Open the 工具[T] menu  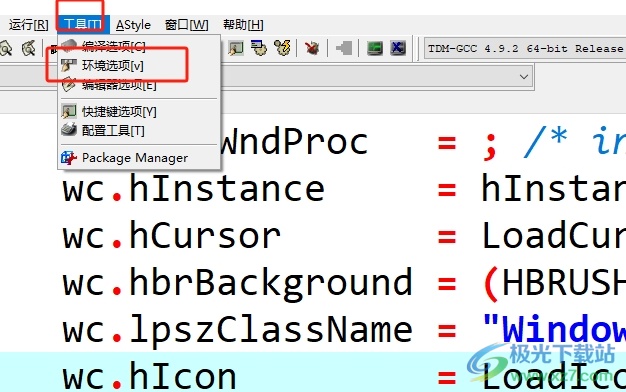click(83, 25)
